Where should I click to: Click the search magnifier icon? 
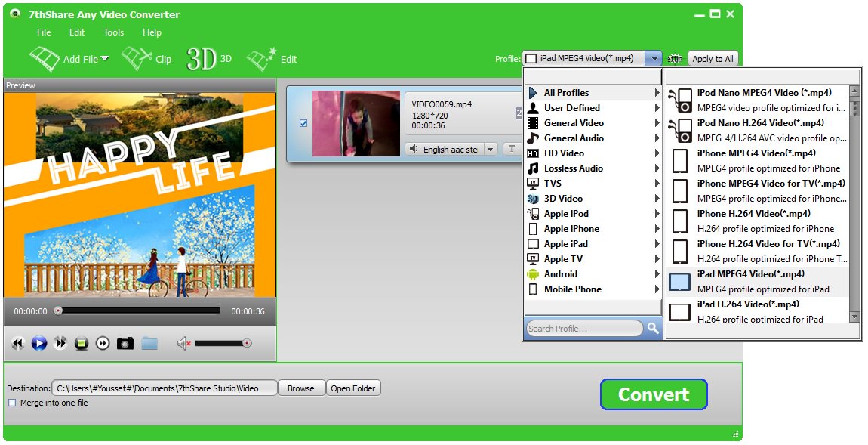[653, 328]
